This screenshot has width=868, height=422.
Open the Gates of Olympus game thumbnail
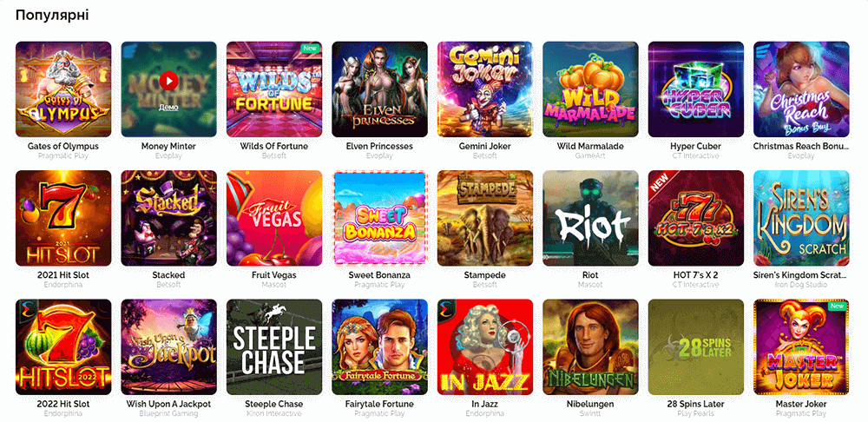[x=63, y=89]
